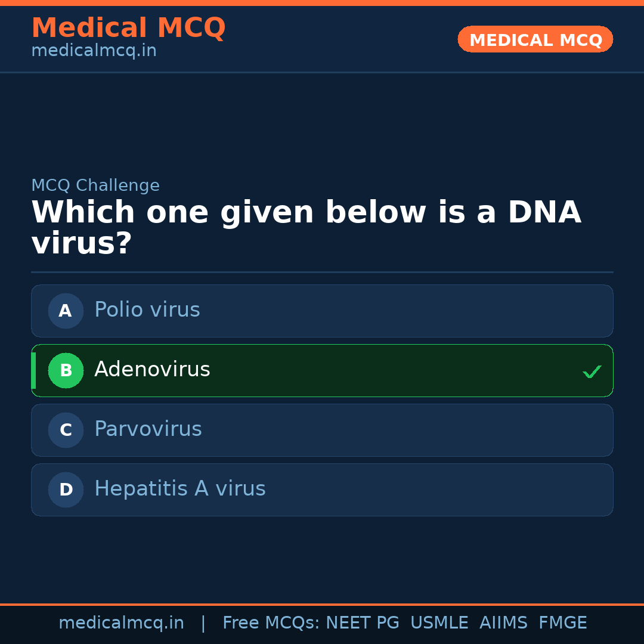Click the green checkmark on Adenovirus
644x644 pixels.
pyautogui.click(x=592, y=372)
